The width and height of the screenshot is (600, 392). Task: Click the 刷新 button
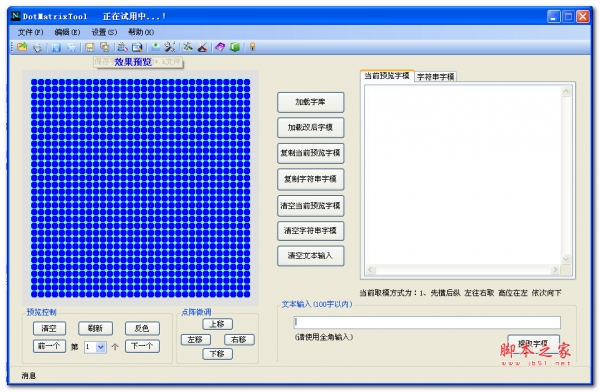coord(95,328)
